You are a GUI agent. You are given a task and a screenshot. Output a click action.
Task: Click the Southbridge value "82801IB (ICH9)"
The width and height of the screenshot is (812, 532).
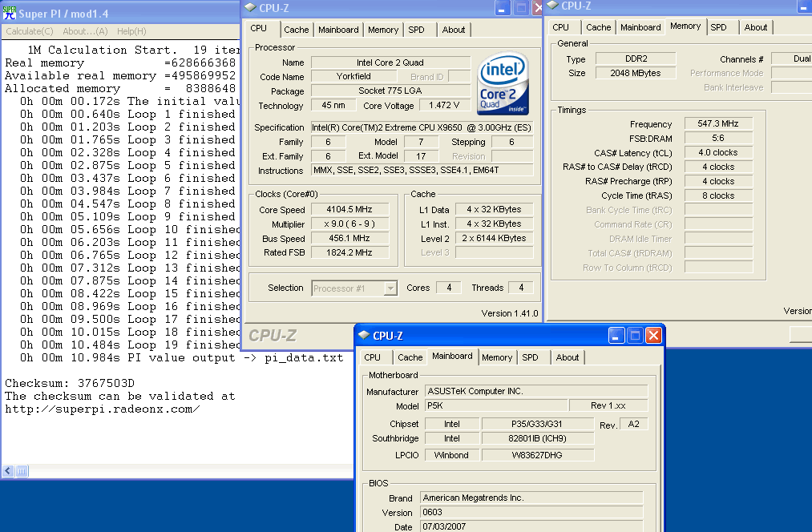(537, 438)
